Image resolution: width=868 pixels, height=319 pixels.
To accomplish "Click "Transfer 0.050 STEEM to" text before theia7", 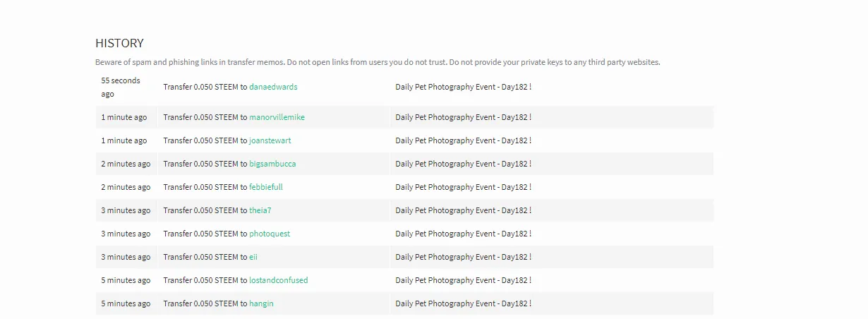I will [x=205, y=210].
